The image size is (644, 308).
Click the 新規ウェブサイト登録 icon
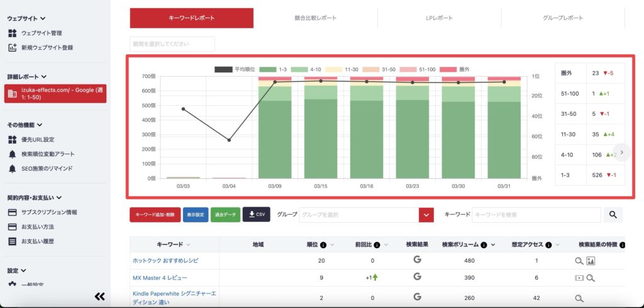[12, 47]
